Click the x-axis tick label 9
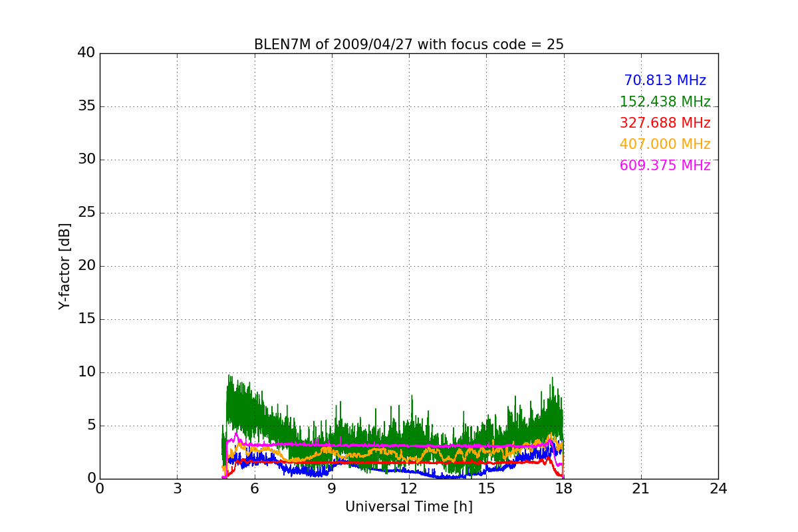The width and height of the screenshot is (798, 532). pyautogui.click(x=332, y=489)
